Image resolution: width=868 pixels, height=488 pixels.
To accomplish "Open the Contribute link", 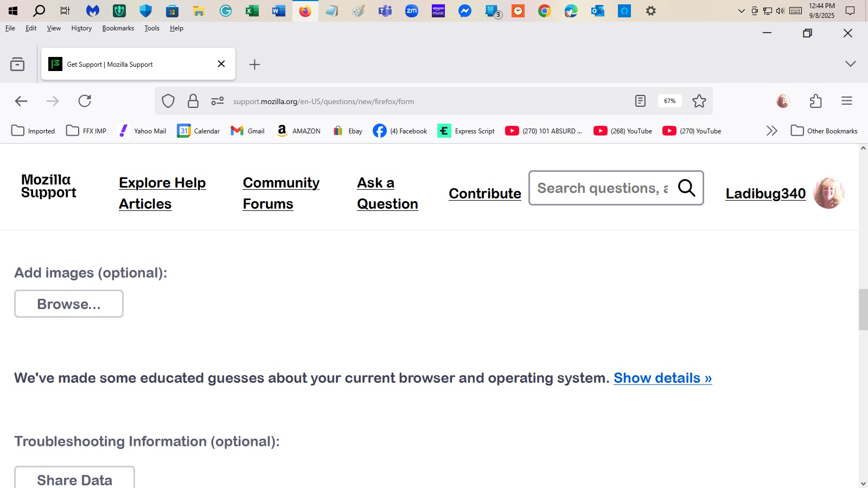I will click(484, 194).
